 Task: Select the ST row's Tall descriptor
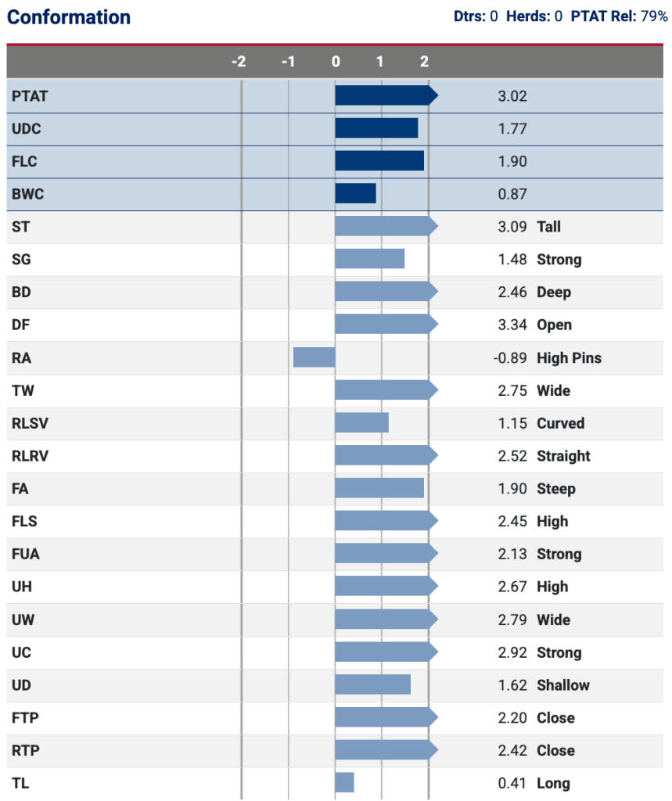[548, 227]
